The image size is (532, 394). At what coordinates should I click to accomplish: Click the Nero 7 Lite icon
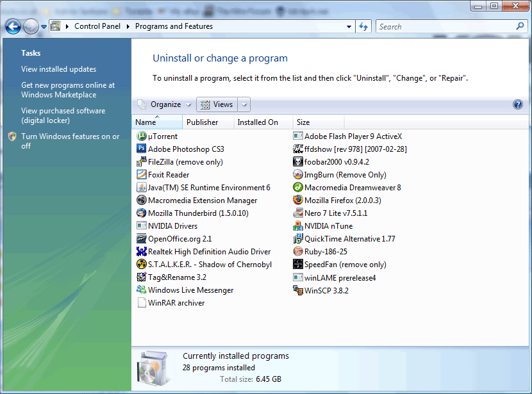[x=297, y=213]
